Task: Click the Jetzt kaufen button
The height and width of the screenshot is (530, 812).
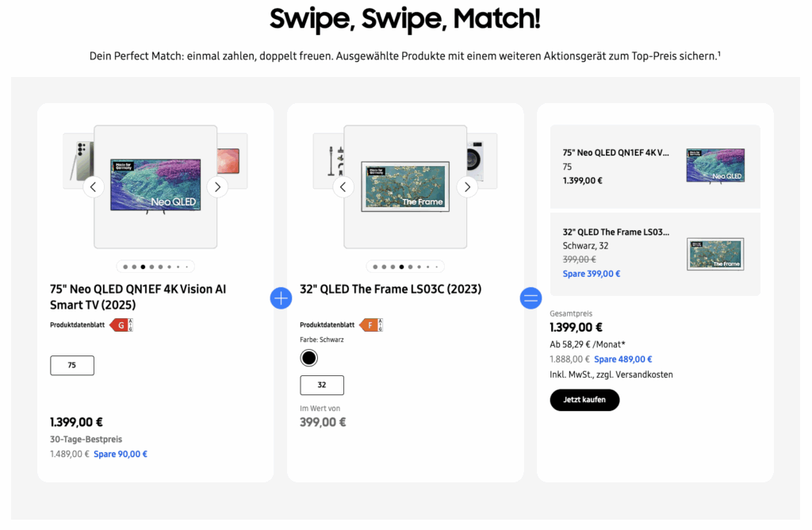Action: [x=584, y=400]
